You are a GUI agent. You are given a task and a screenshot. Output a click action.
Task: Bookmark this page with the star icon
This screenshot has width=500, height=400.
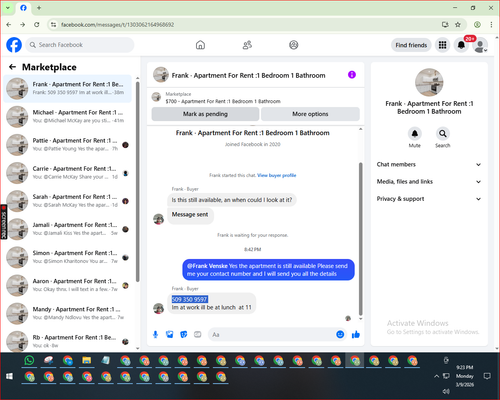tap(458, 25)
